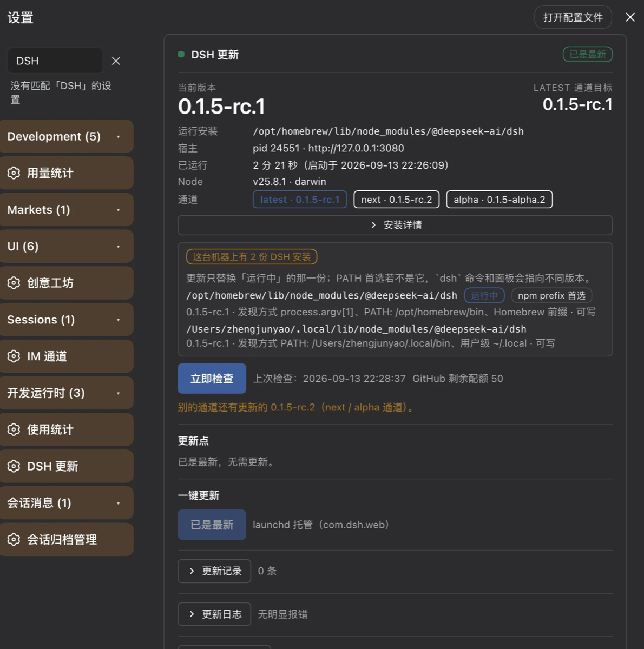Click gear icon beside 创意工坊
Viewport: 644px width, 649px height.
point(14,283)
